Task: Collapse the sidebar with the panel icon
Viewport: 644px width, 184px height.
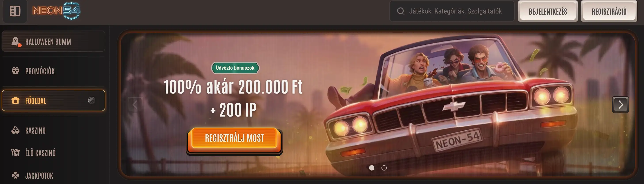Action: click(x=15, y=11)
